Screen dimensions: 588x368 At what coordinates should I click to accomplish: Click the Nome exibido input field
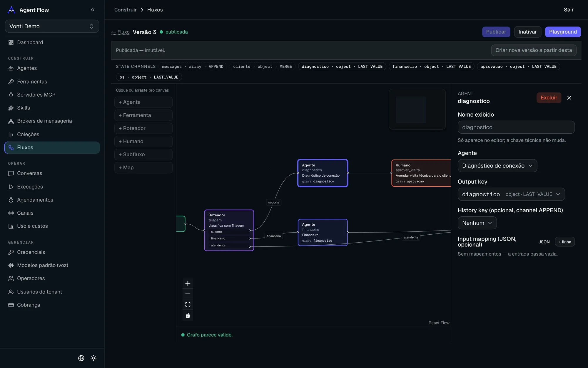(x=516, y=127)
